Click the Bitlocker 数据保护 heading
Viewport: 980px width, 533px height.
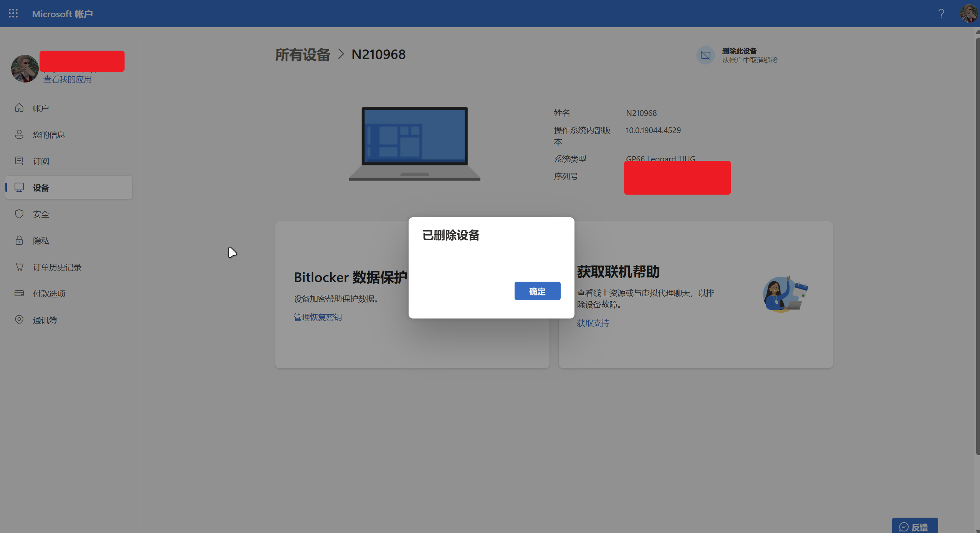(350, 277)
